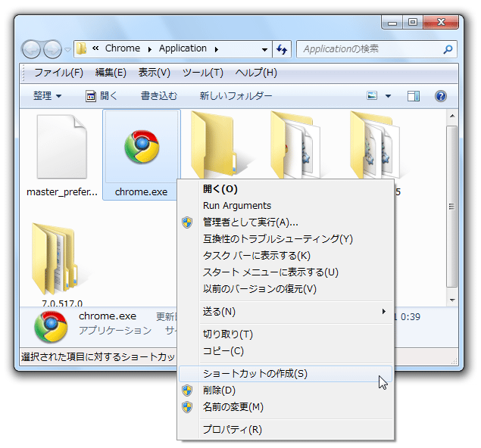Choose 切り取り(T) in the context menu
The image size is (481, 448).
(286, 334)
